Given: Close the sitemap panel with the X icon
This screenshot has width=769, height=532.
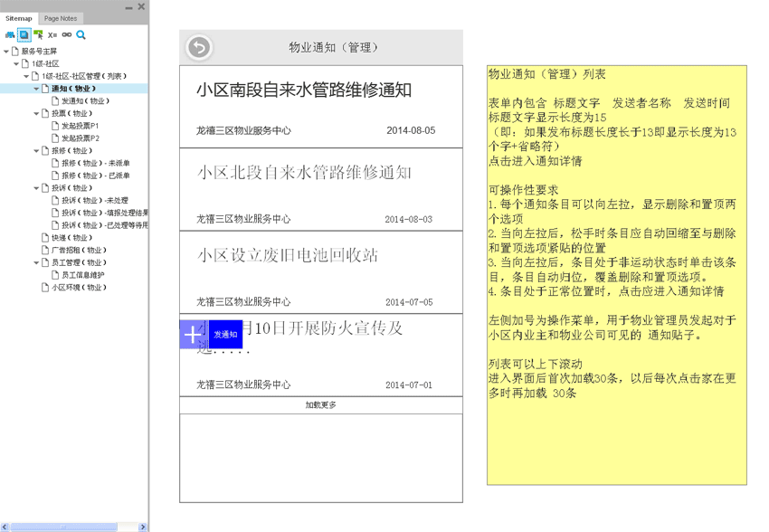Looking at the screenshot, I should click(141, 6).
